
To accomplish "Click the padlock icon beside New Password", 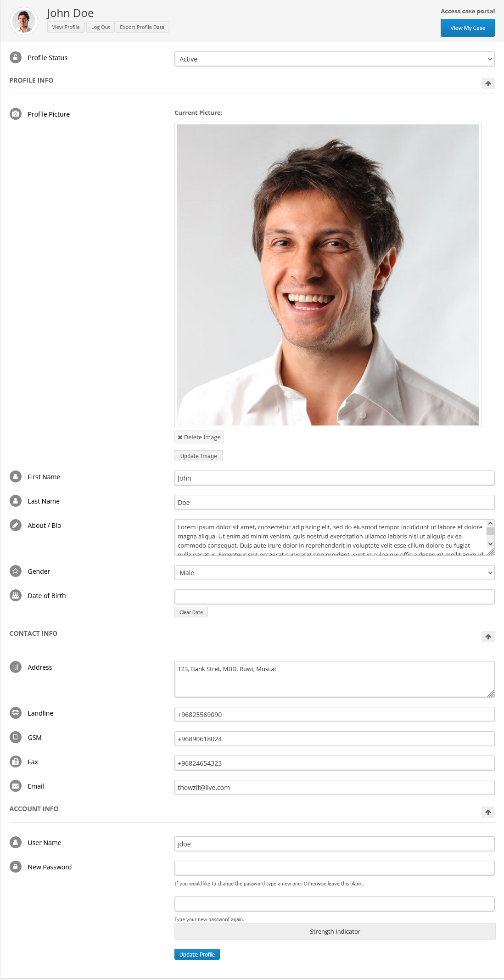I will (16, 867).
